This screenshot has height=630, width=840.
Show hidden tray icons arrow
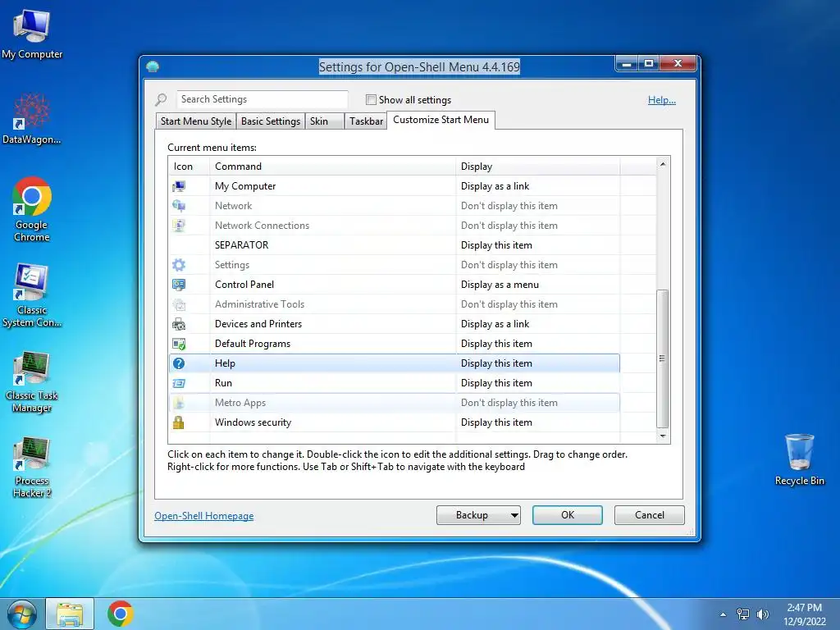pyautogui.click(x=724, y=614)
